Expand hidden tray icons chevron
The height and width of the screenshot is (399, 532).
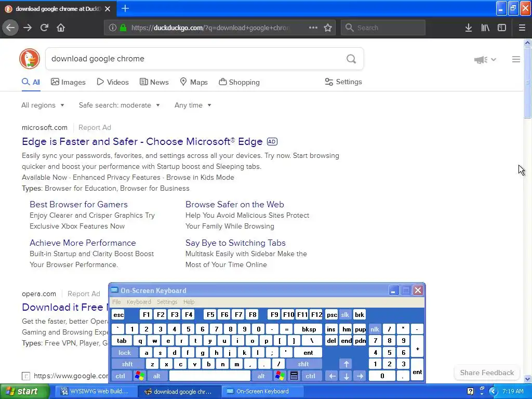493,391
